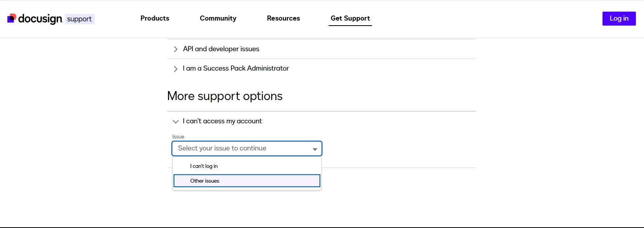Click the support badge beside the logo
Viewport: 644px width, 228px height.
[x=80, y=19]
